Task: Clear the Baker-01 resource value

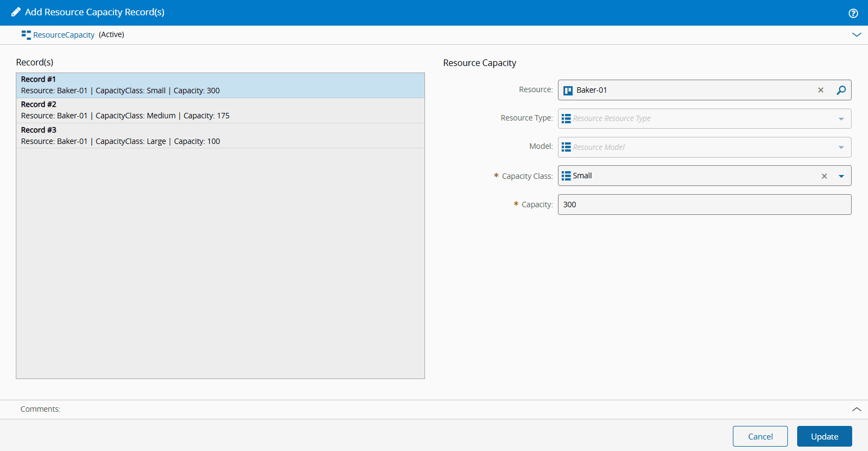Action: [821, 90]
